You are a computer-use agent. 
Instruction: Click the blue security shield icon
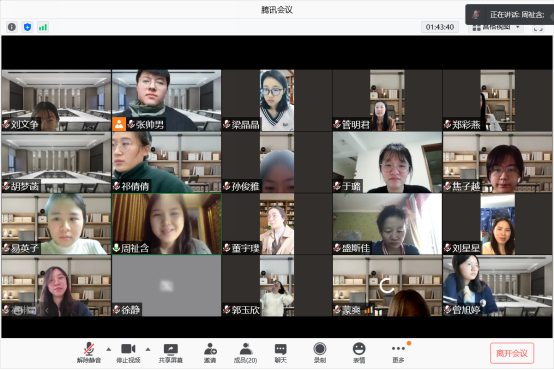[x=28, y=27]
